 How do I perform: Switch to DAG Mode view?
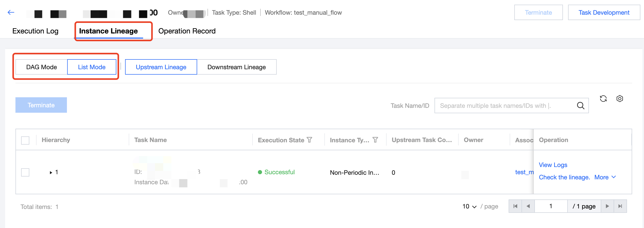point(41,67)
